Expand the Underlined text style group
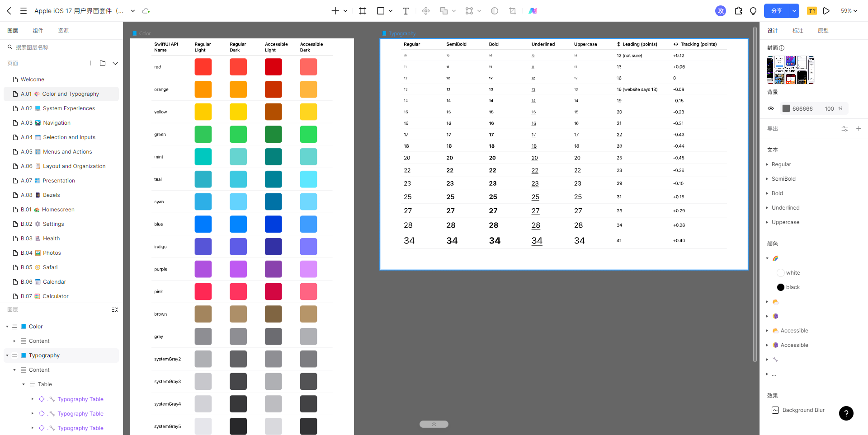 pos(767,208)
